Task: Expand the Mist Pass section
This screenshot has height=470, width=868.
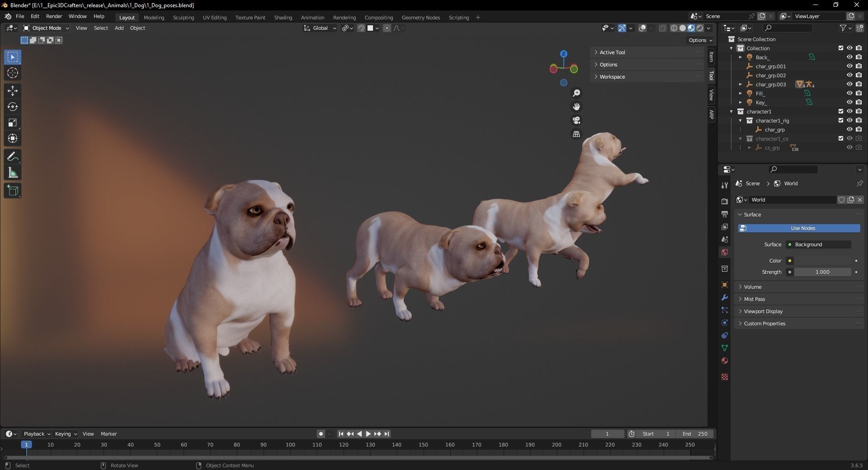Action: pos(799,299)
